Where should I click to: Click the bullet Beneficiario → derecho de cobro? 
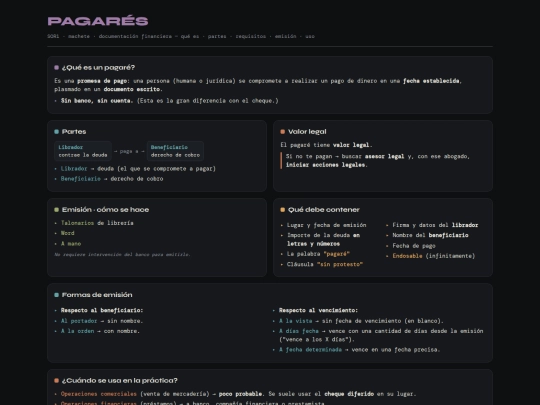(112, 179)
